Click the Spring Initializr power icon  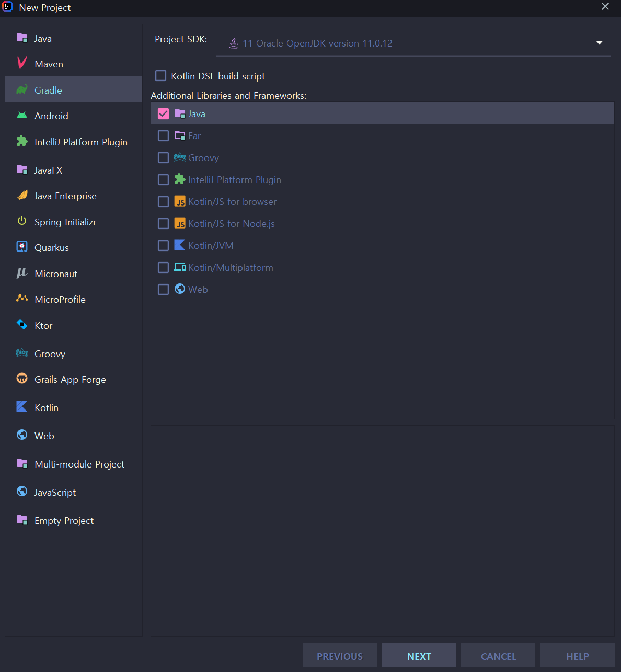[x=22, y=221]
